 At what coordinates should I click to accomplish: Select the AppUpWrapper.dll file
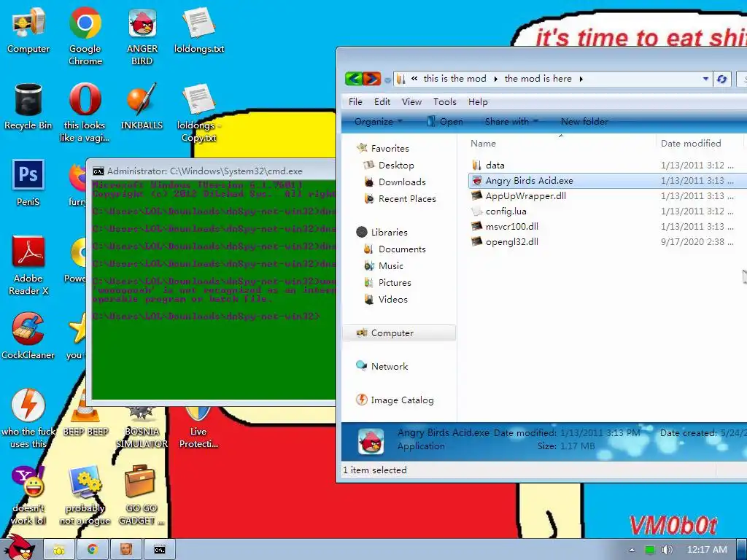[519, 195]
